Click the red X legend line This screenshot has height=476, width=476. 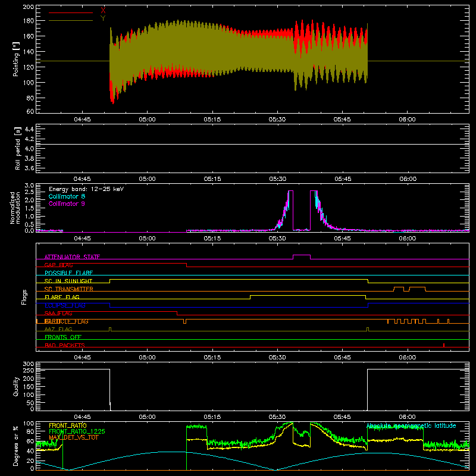tap(71, 12)
